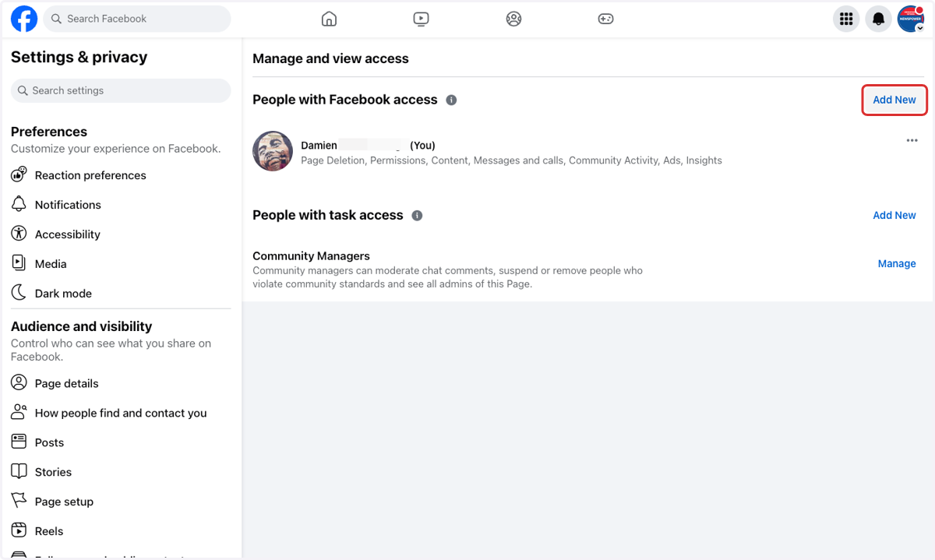Click the Dark mode moon icon
935x560 pixels.
click(19, 293)
